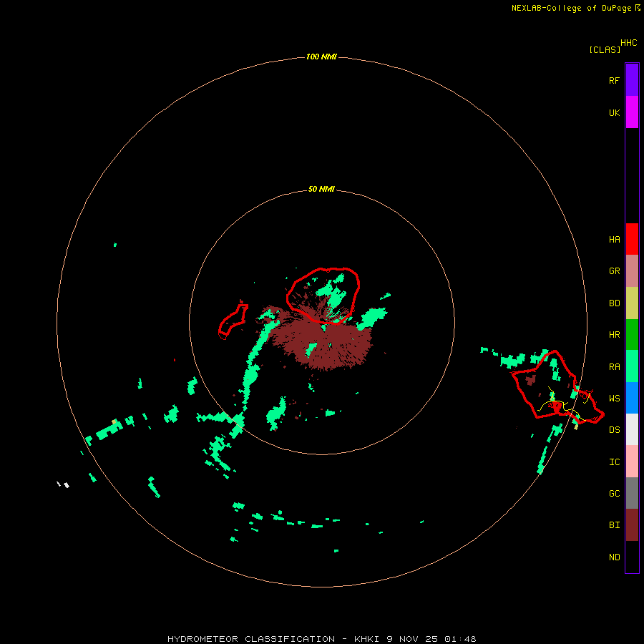Click the ND legend label

pos(614,557)
